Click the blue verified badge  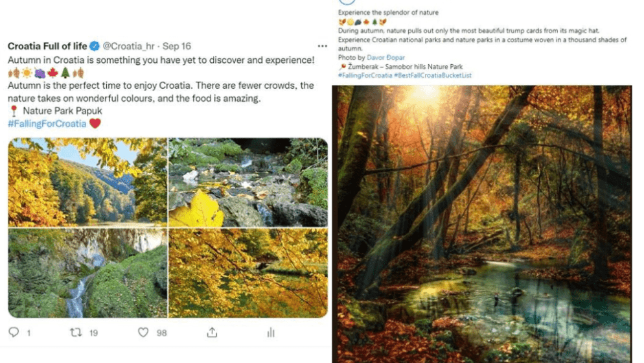point(95,46)
